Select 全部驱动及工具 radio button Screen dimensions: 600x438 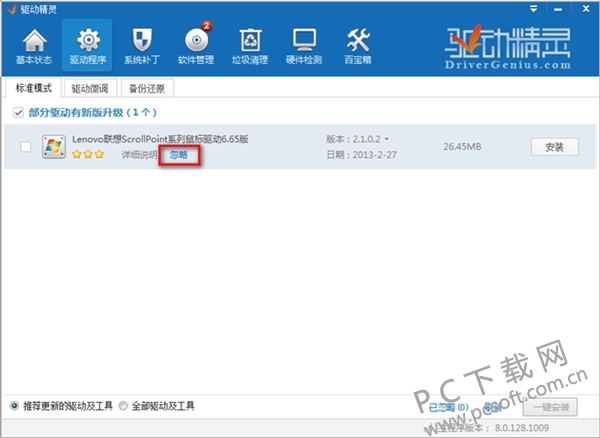[123, 406]
